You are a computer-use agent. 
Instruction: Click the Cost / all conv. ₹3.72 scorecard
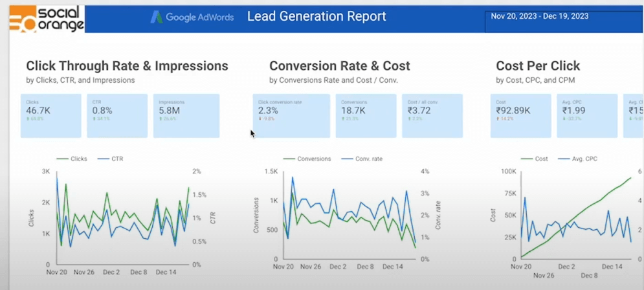[x=432, y=115]
